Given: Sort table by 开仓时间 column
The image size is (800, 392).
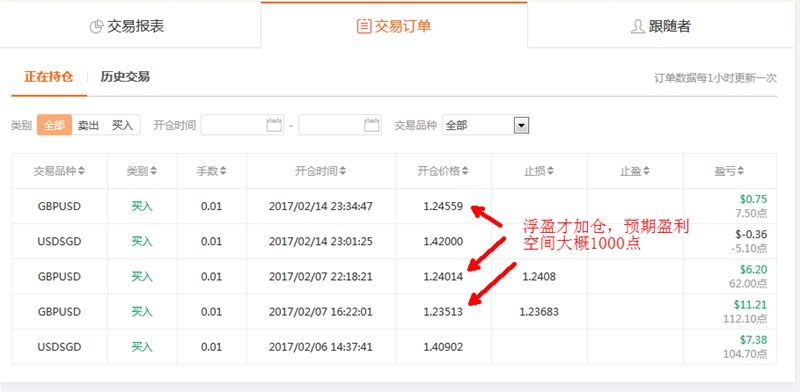Looking at the screenshot, I should click(x=320, y=172).
